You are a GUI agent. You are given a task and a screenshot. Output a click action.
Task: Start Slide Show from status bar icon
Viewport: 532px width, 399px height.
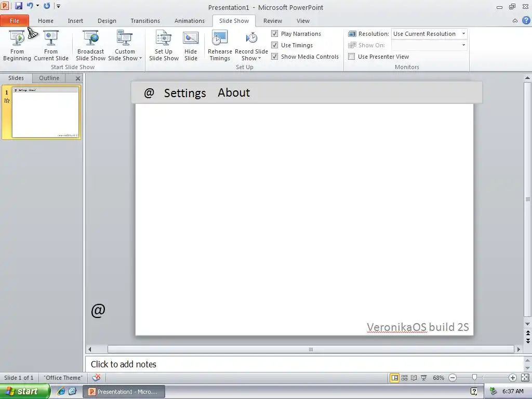tap(424, 378)
